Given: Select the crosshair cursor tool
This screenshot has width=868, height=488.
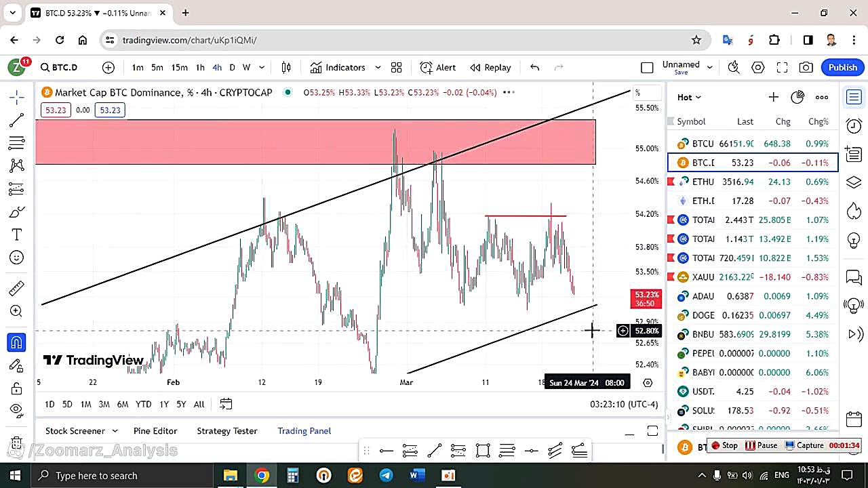Looking at the screenshot, I should click(x=17, y=97).
